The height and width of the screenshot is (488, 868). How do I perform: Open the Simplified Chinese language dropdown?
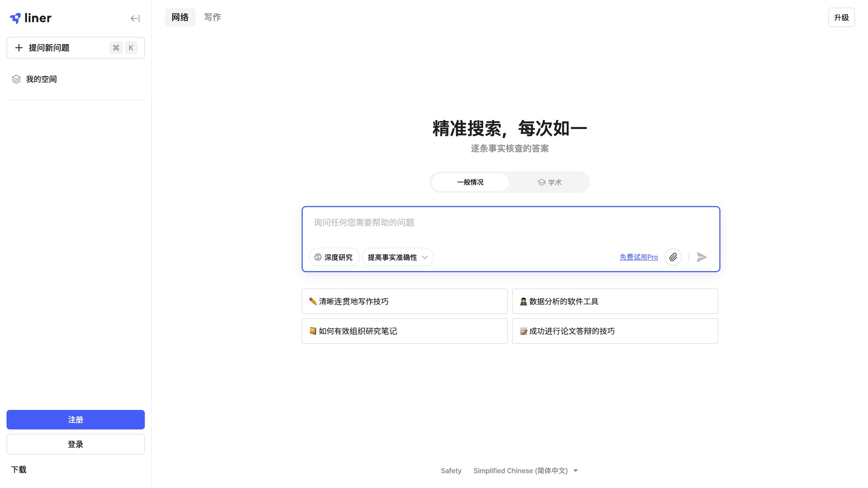[x=522, y=470]
